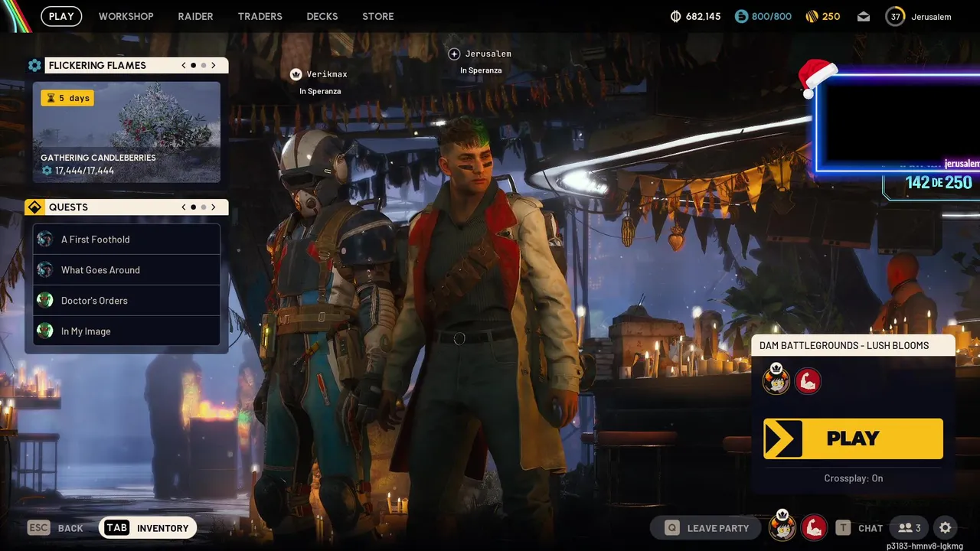Click the crown leader icon beside Verikmax
The image size is (980, 551).
tap(296, 74)
